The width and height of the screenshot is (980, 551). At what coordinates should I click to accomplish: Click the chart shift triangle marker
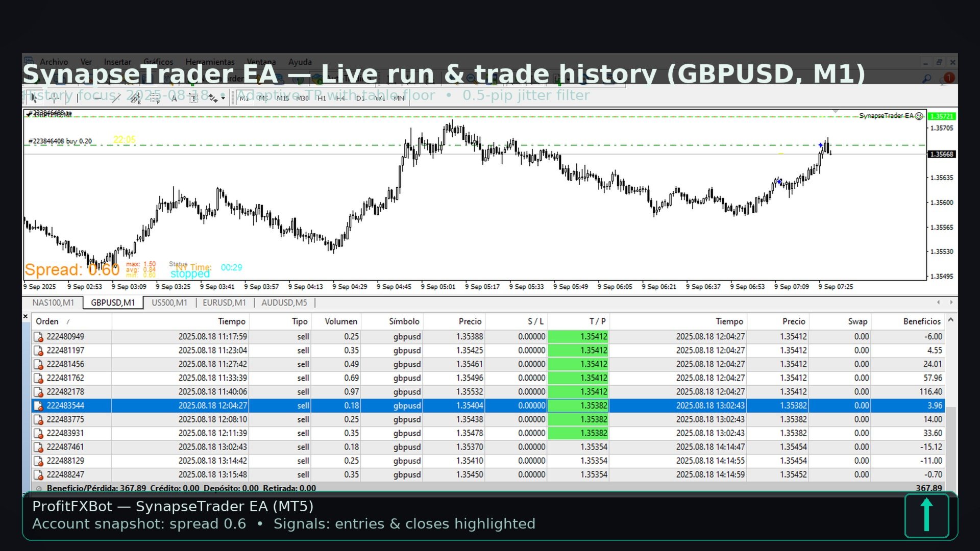pyautogui.click(x=836, y=111)
